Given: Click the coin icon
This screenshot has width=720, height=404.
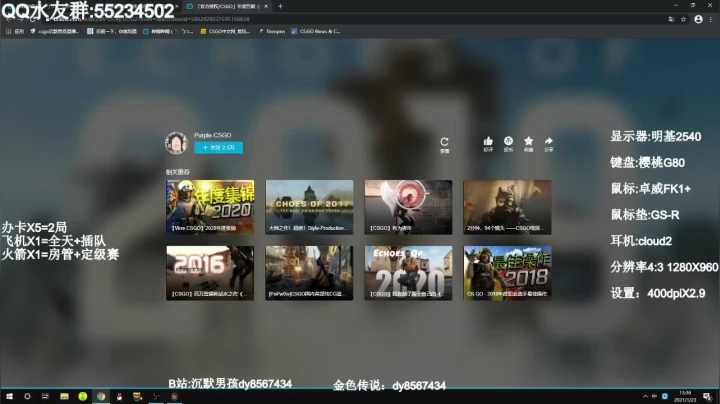Looking at the screenshot, I should coord(508,141).
